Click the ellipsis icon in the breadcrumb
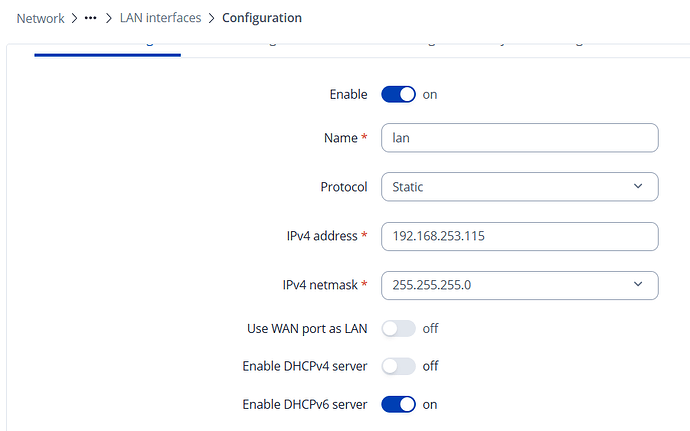This screenshot has width=690, height=431. tap(91, 18)
